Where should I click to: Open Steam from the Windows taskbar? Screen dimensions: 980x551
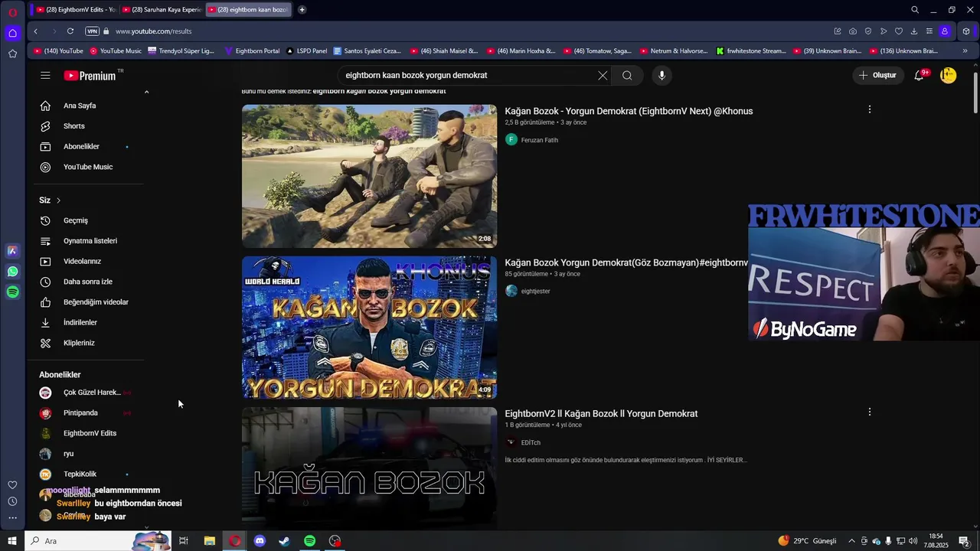(x=284, y=541)
